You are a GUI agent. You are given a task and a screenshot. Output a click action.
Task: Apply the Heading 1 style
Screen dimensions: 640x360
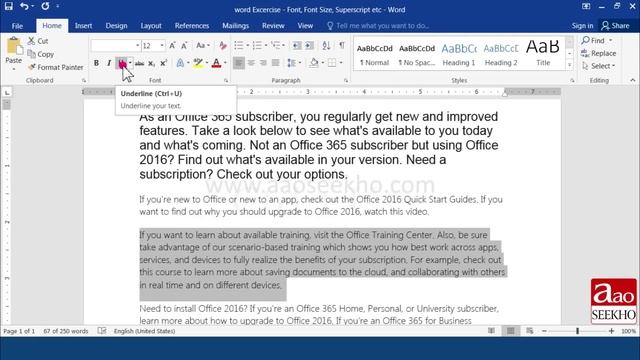[459, 55]
